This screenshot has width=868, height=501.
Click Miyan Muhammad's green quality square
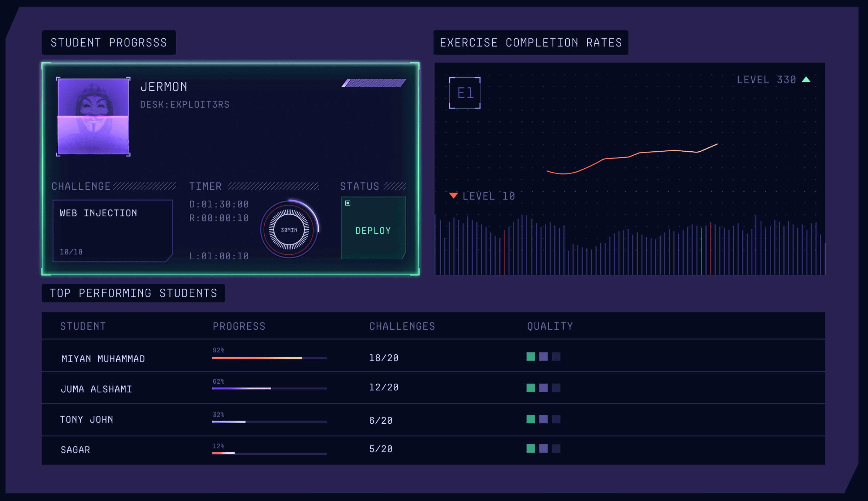tap(531, 356)
